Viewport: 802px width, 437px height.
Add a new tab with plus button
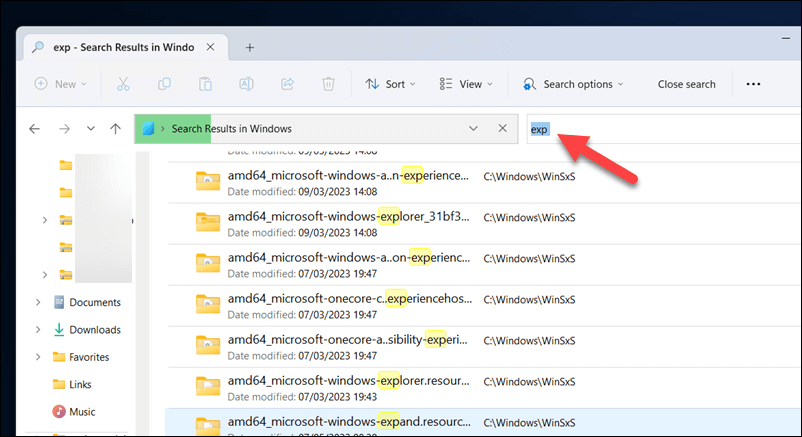tap(250, 47)
